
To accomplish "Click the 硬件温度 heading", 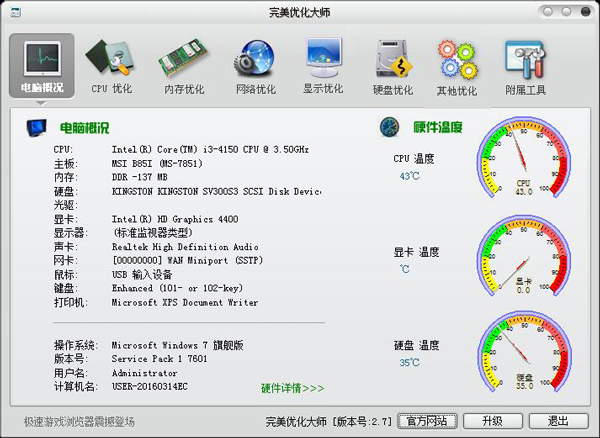I will point(438,127).
